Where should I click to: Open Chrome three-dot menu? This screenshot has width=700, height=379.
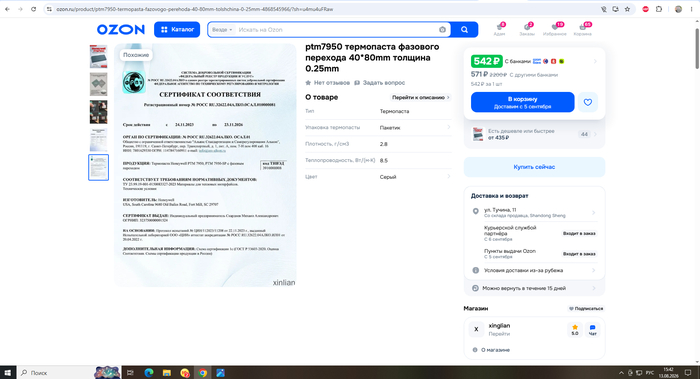pyautogui.click(x=691, y=9)
